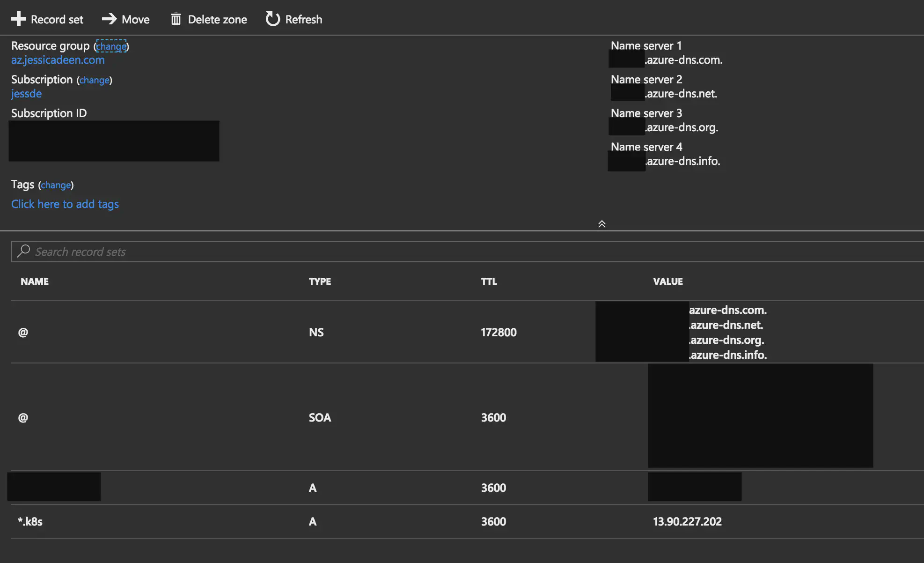Viewport: 924px width, 563px height.
Task: Click here to add tags
Action: tap(65, 204)
